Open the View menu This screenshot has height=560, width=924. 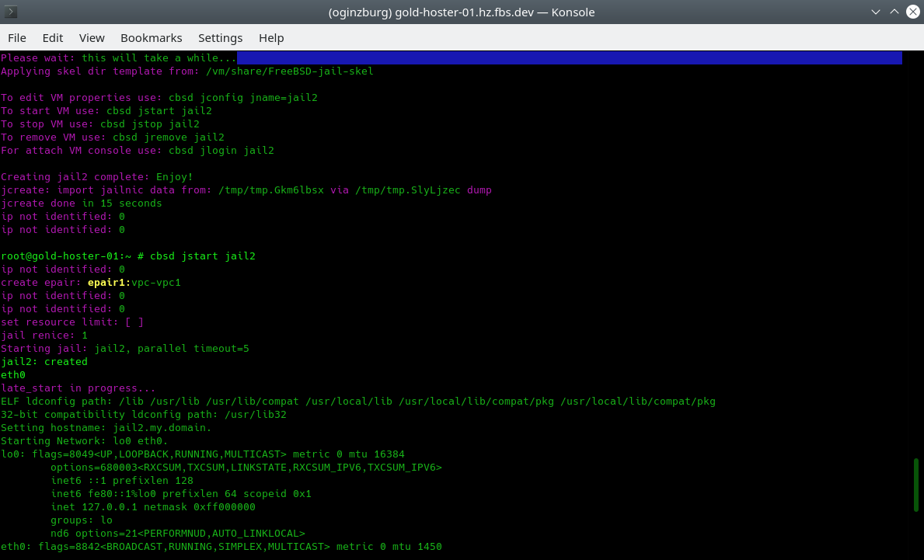point(92,38)
